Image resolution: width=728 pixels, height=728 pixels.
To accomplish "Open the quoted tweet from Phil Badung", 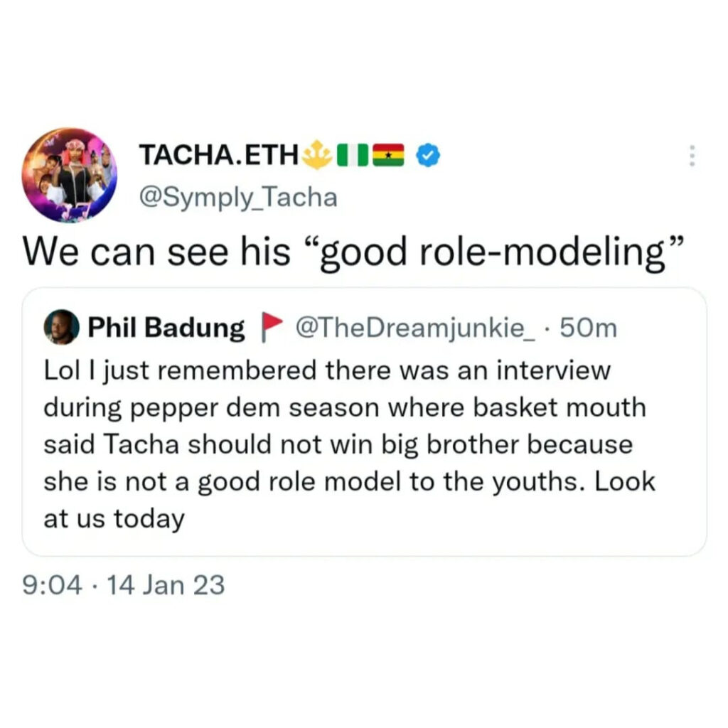I will 364,427.
